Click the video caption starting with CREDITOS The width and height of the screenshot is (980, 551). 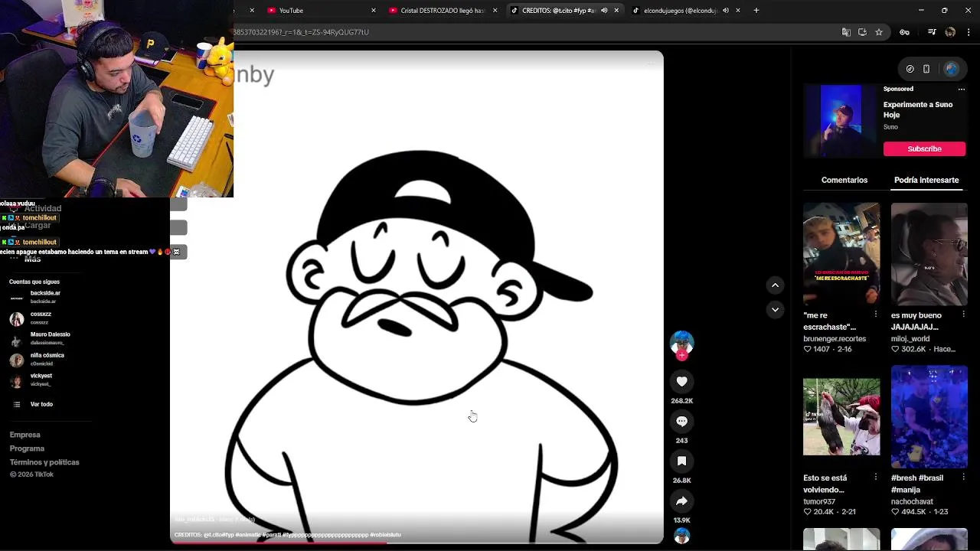tap(287, 535)
